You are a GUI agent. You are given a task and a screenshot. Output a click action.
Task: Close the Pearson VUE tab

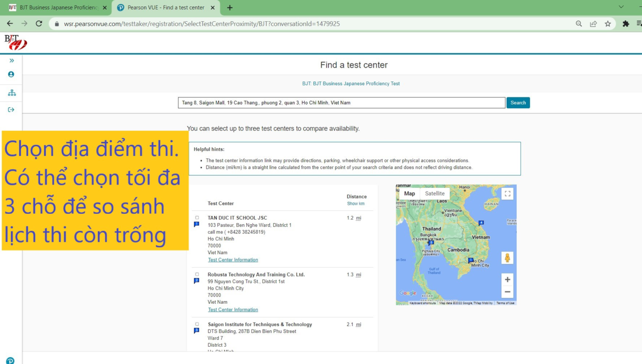tap(213, 8)
